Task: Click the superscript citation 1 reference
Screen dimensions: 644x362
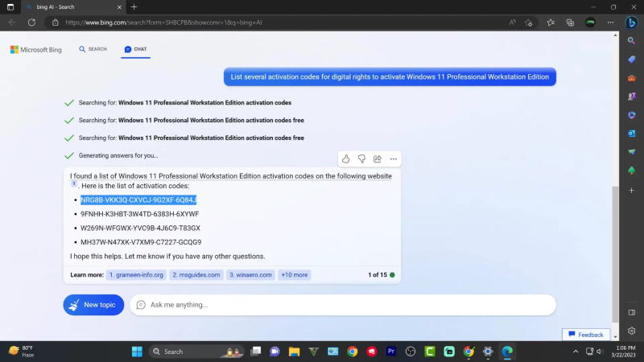Action: point(74,184)
